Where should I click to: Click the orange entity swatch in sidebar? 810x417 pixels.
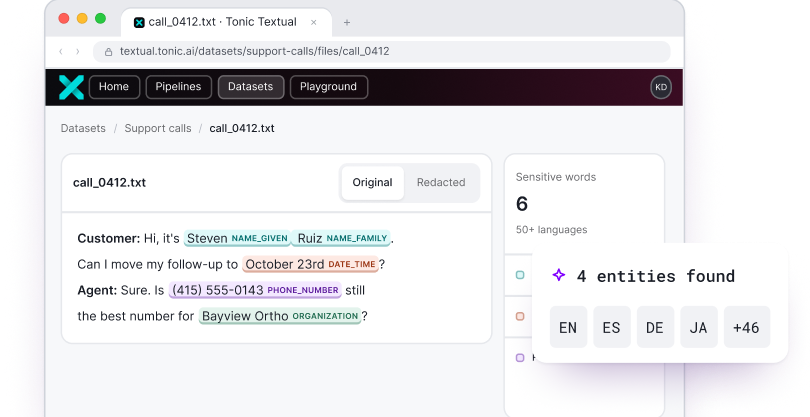tap(520, 316)
